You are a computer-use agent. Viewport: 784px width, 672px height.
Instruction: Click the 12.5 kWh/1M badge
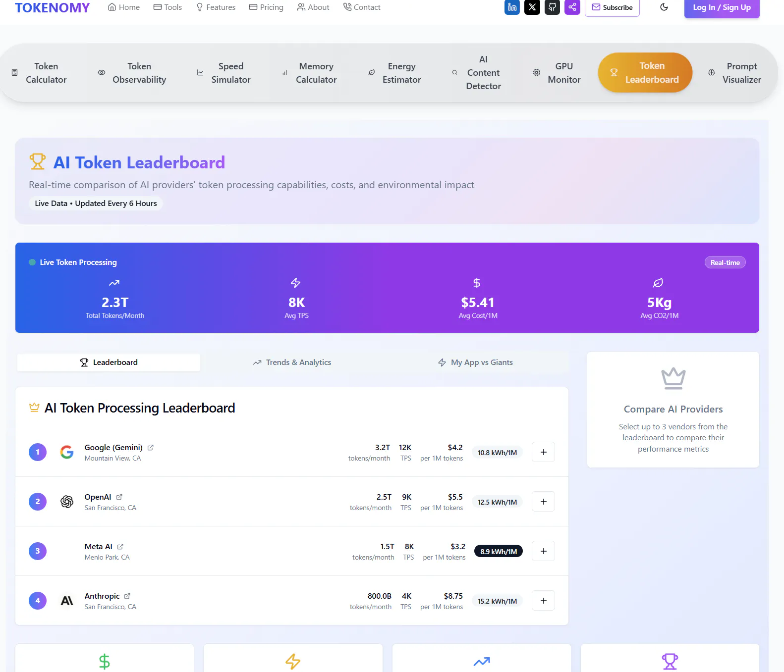pyautogui.click(x=497, y=502)
